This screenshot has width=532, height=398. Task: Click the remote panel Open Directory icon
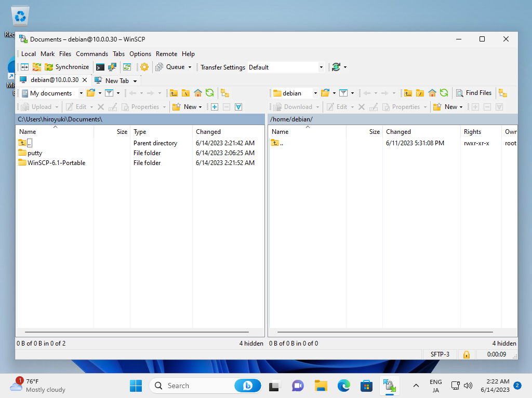[325, 93]
